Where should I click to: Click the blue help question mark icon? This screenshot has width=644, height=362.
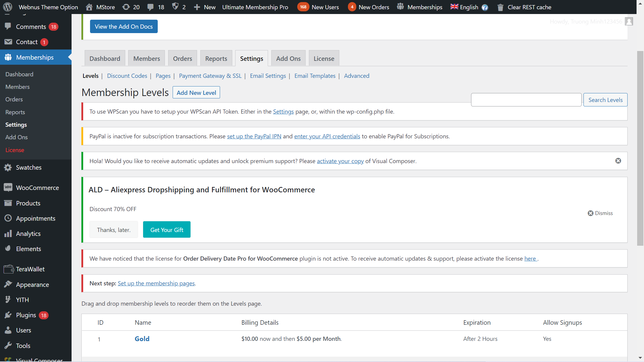click(485, 7)
